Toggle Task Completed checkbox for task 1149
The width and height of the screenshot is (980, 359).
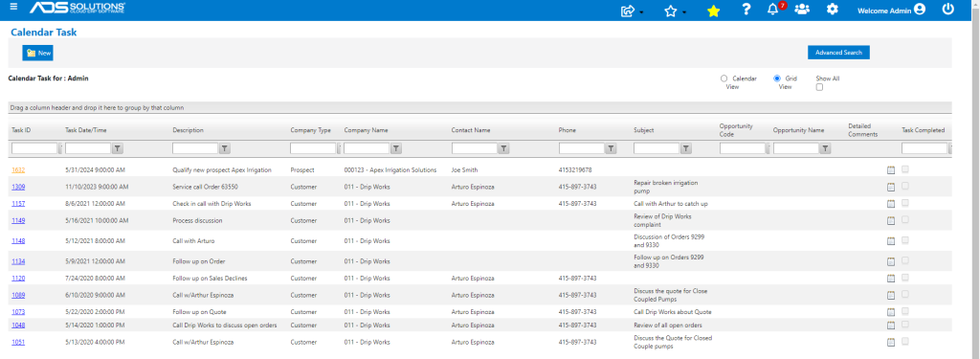click(x=905, y=219)
